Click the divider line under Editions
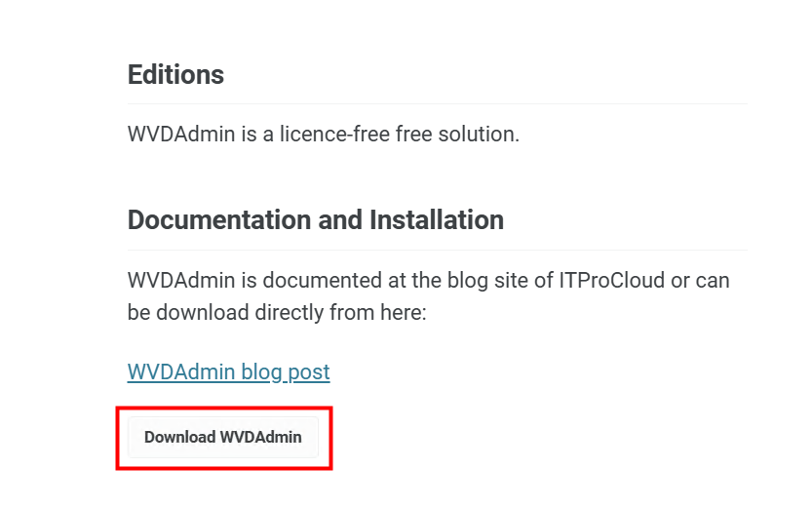The width and height of the screenshot is (812, 507). [438, 103]
